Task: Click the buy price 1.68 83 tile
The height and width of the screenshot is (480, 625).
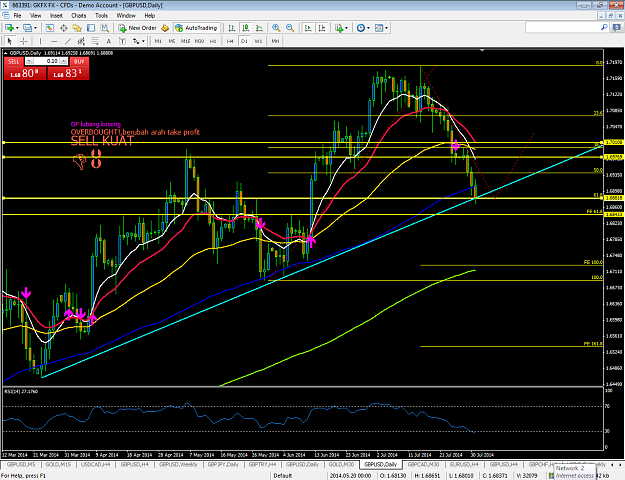Action: [68, 73]
